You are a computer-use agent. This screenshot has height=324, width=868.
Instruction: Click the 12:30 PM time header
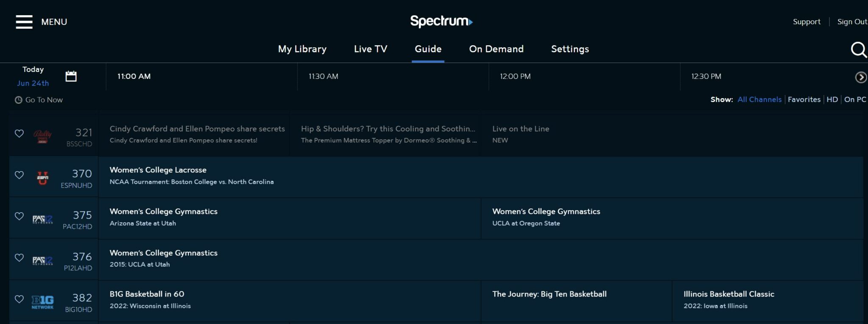pos(706,76)
